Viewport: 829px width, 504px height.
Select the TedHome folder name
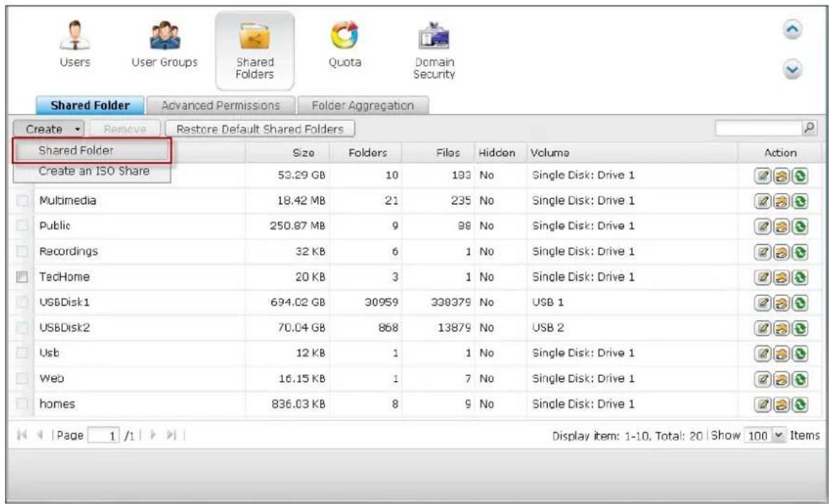[x=65, y=276]
